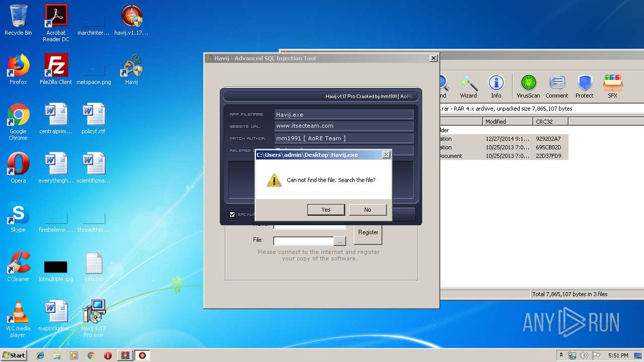Click the website URL field www.itsecteam.com

click(x=344, y=126)
